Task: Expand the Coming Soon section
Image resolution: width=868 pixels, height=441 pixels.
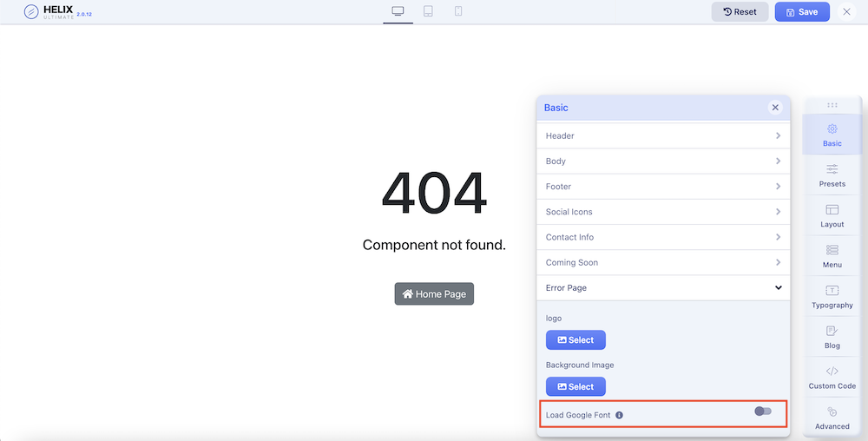Action: pos(663,263)
